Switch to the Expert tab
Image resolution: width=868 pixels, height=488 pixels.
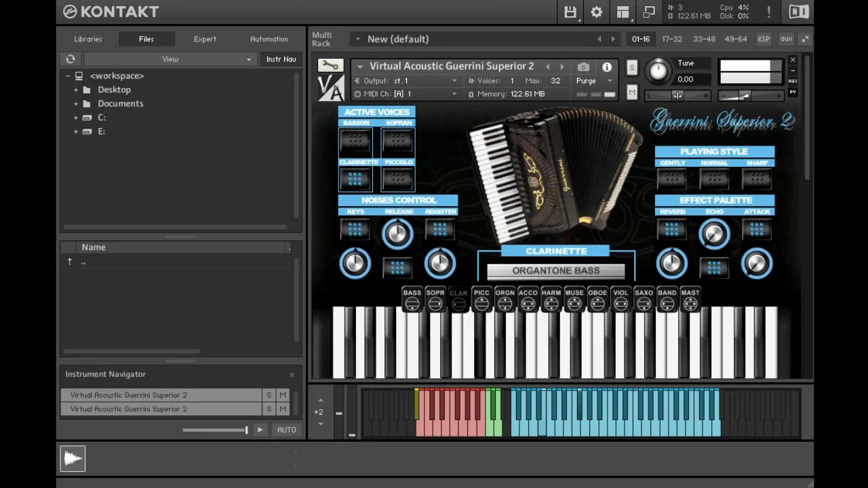point(205,39)
